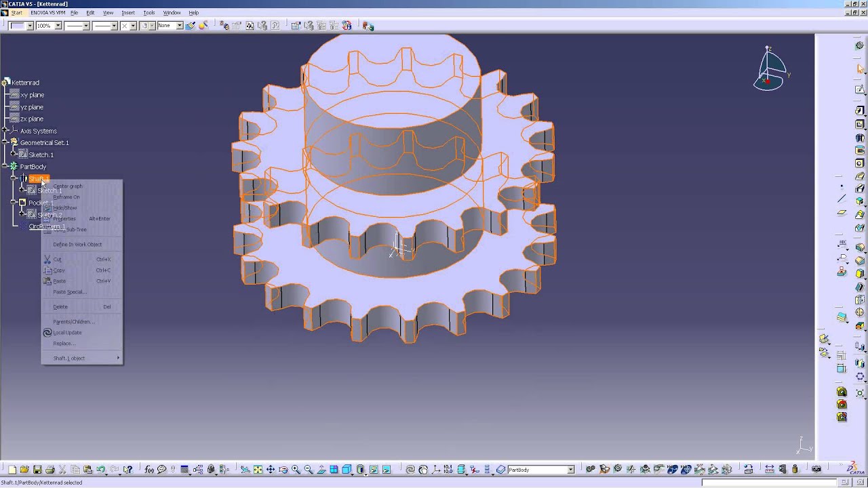
Task: Open the PartBody combo box dropdown
Action: [570, 470]
